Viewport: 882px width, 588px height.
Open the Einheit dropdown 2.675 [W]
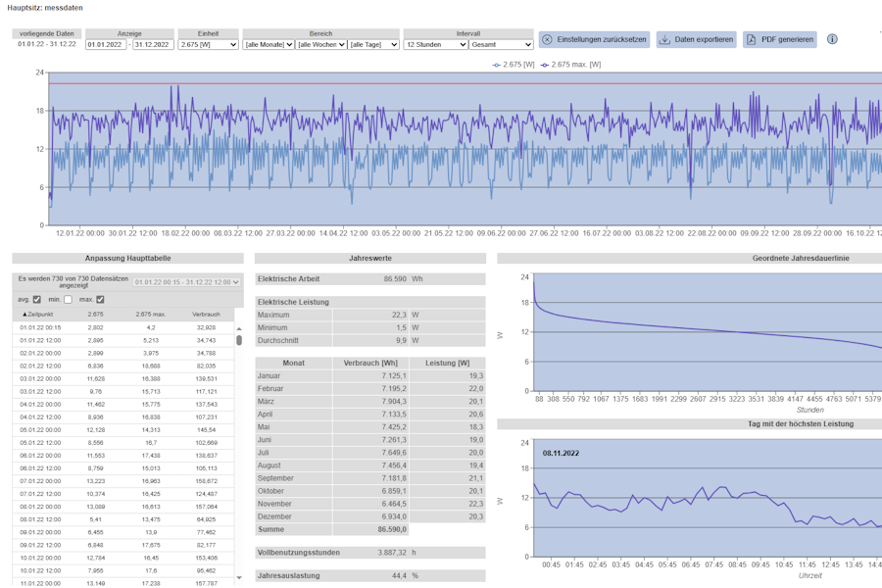click(208, 44)
